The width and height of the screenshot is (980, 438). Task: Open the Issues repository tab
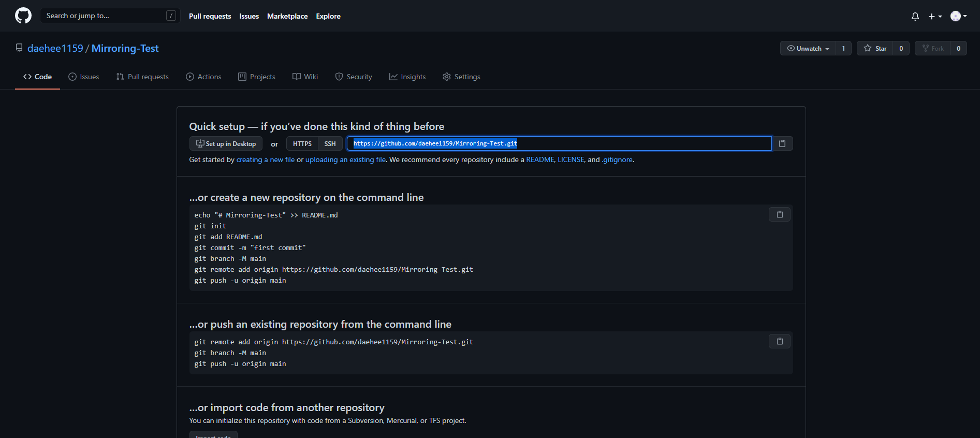click(x=84, y=77)
